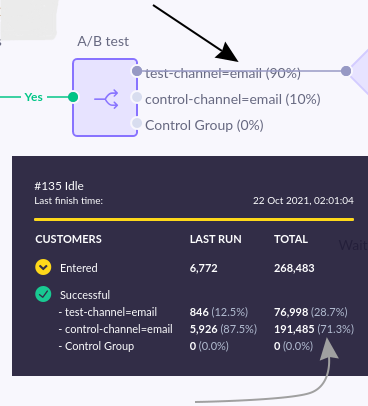The width and height of the screenshot is (368, 406).
Task: Click the Control Group row in Successful
Action: coord(96,346)
